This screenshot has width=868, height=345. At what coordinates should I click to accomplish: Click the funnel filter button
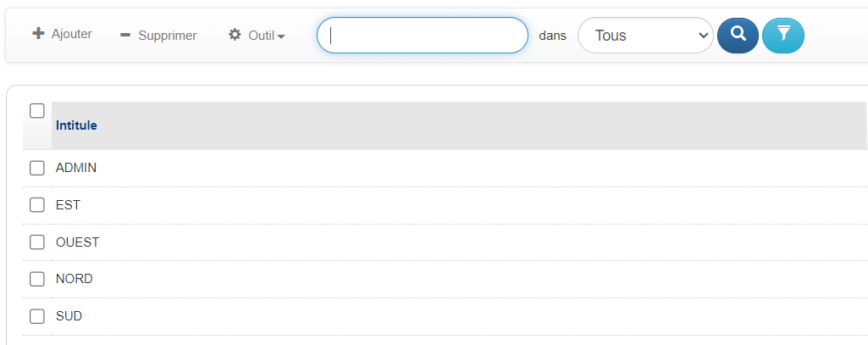(x=782, y=36)
